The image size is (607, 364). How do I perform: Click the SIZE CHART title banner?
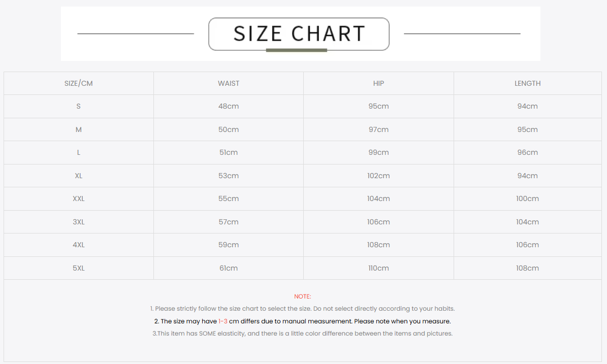(x=299, y=34)
